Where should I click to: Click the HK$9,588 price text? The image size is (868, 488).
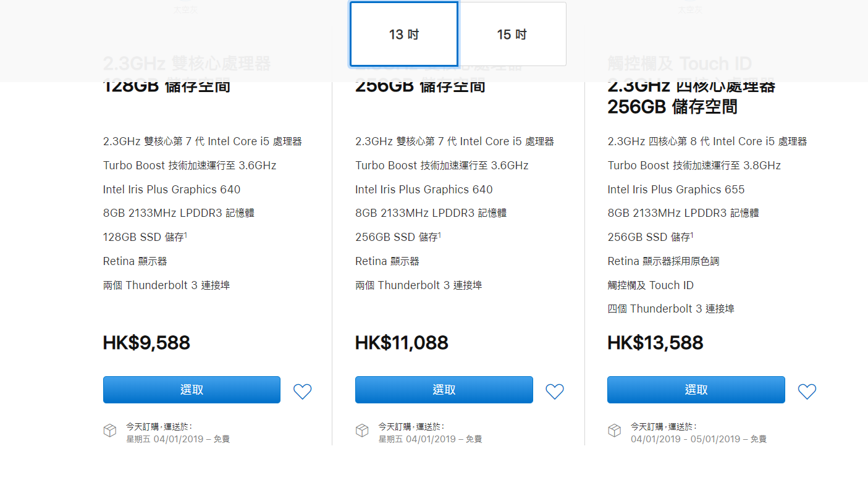(146, 343)
